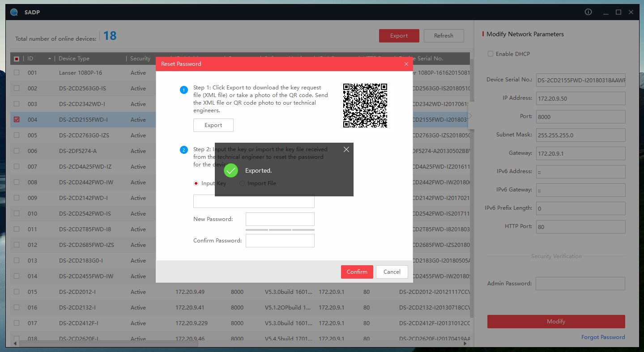Image resolution: width=644 pixels, height=352 pixels.
Task: Refresh the online device list
Action: [444, 36]
